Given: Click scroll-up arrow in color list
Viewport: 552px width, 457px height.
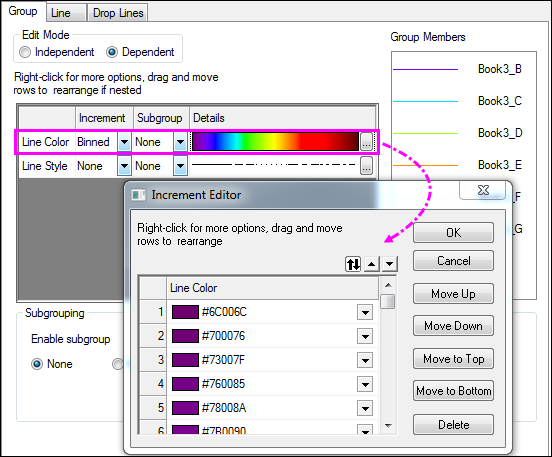Looking at the screenshot, I should [x=388, y=285].
